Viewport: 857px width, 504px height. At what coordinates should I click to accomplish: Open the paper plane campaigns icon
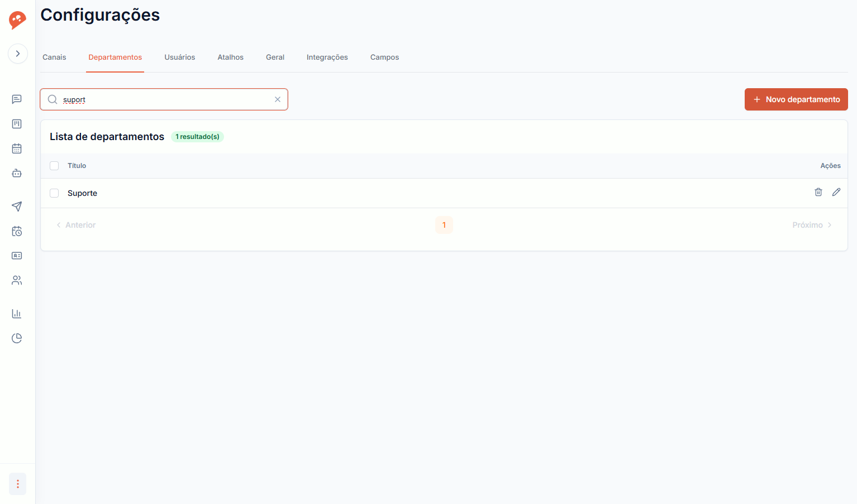(x=17, y=207)
